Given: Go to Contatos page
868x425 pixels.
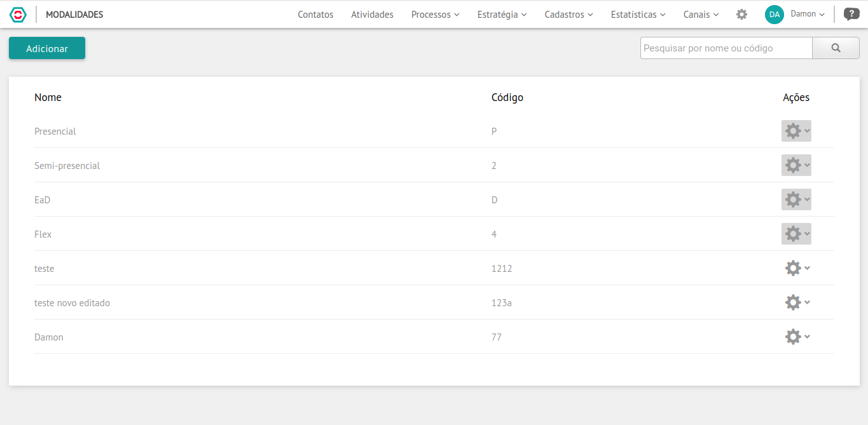Looking at the screenshot, I should [x=315, y=14].
